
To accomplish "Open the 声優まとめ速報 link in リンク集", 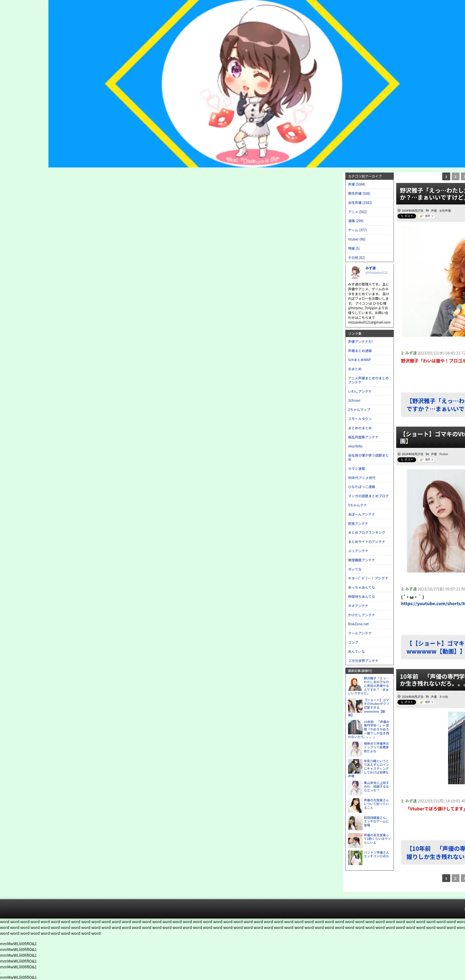I will coord(359,351).
